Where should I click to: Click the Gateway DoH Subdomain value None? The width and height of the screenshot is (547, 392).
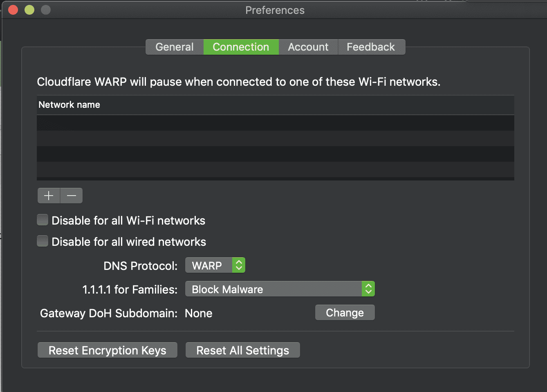199,313
